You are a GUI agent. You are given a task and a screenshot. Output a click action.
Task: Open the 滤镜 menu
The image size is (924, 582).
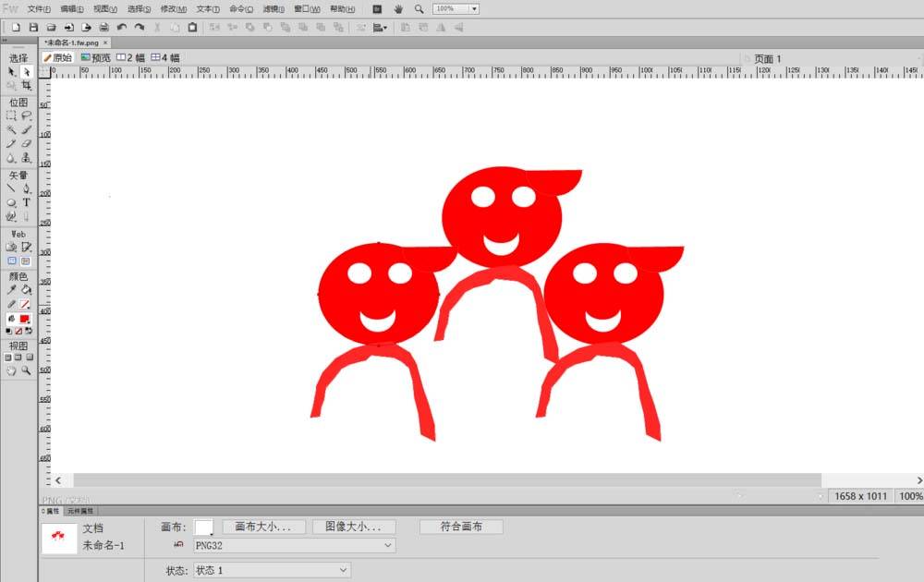coord(274,8)
